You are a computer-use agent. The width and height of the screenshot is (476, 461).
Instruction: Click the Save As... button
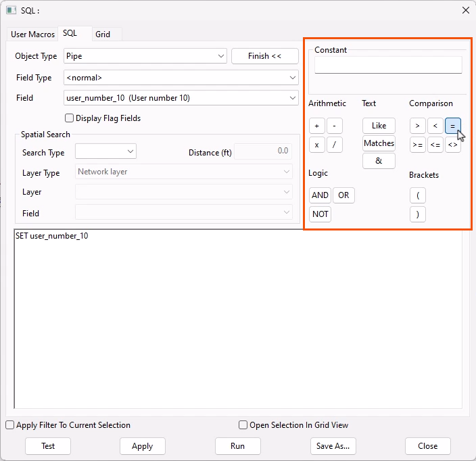333,446
